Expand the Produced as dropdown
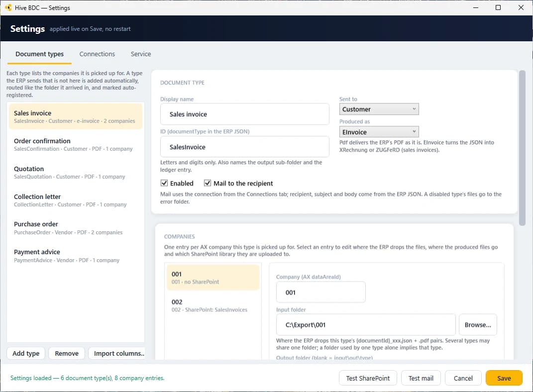Screen dimensions: 533x392 pyautogui.click(x=379, y=132)
